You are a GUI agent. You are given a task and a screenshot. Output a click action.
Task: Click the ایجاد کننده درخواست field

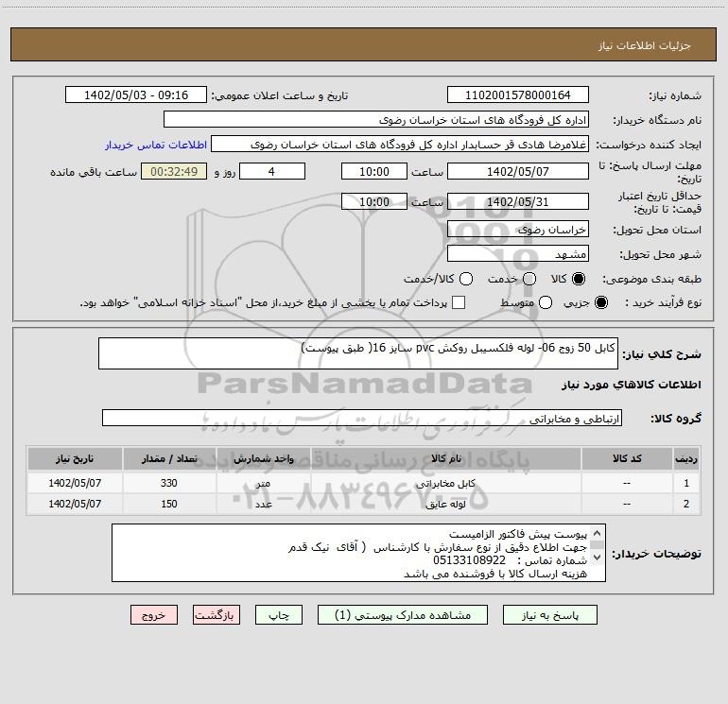point(400,144)
